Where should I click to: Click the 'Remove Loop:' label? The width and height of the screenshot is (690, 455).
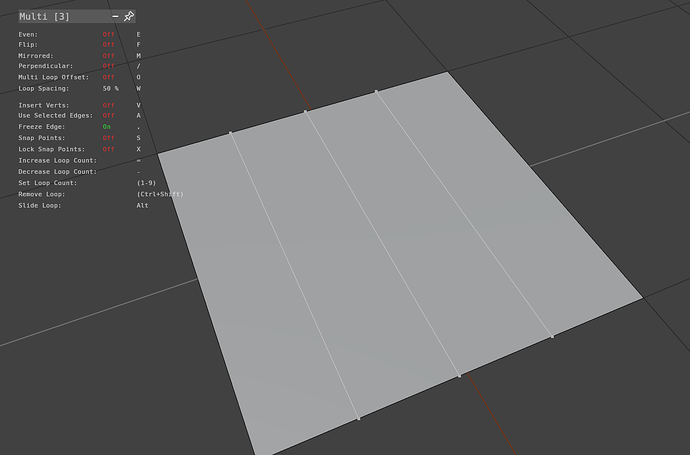coord(41,194)
